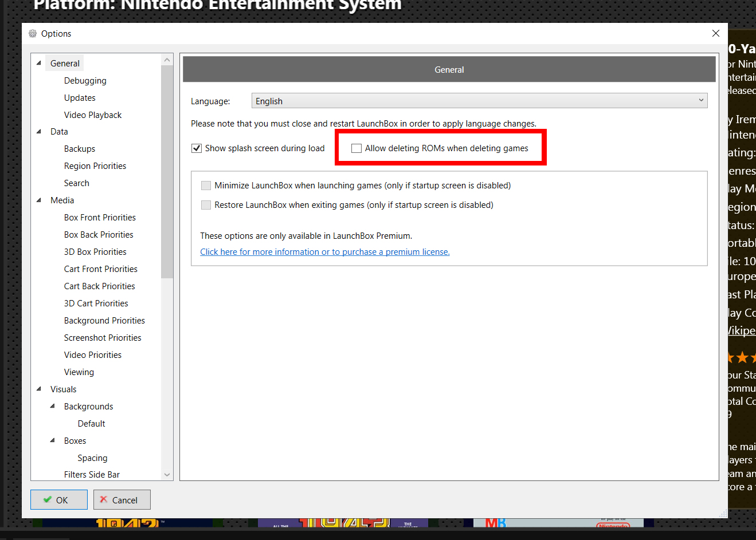Click the General section header
Image resolution: width=756 pixels, height=540 pixels.
pyautogui.click(x=449, y=69)
